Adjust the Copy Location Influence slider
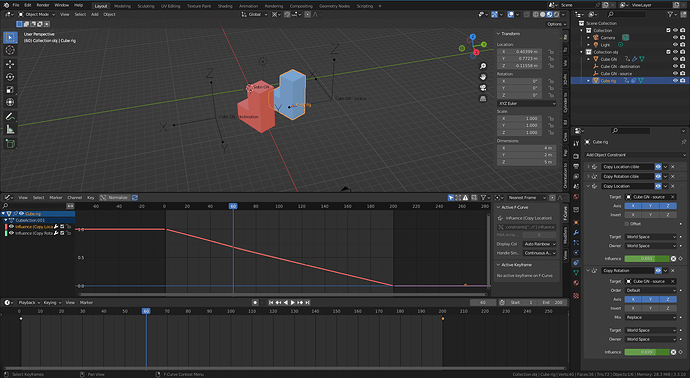Image resolution: width=690 pixels, height=378 pixels. [646, 259]
